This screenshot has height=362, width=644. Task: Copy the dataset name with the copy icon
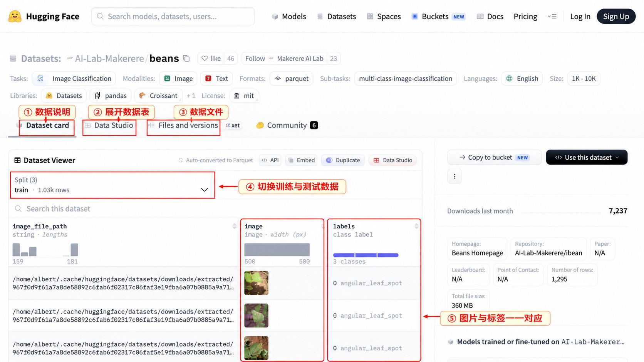[186, 58]
